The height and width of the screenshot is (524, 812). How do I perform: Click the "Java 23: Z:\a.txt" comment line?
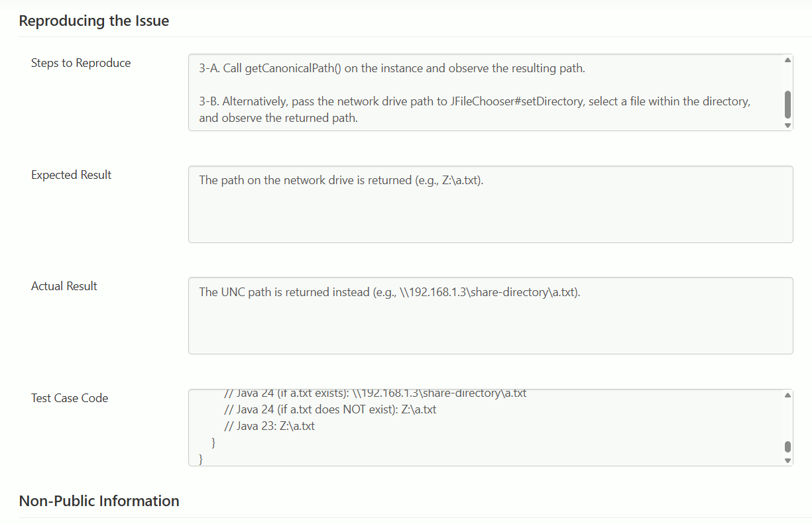270,426
